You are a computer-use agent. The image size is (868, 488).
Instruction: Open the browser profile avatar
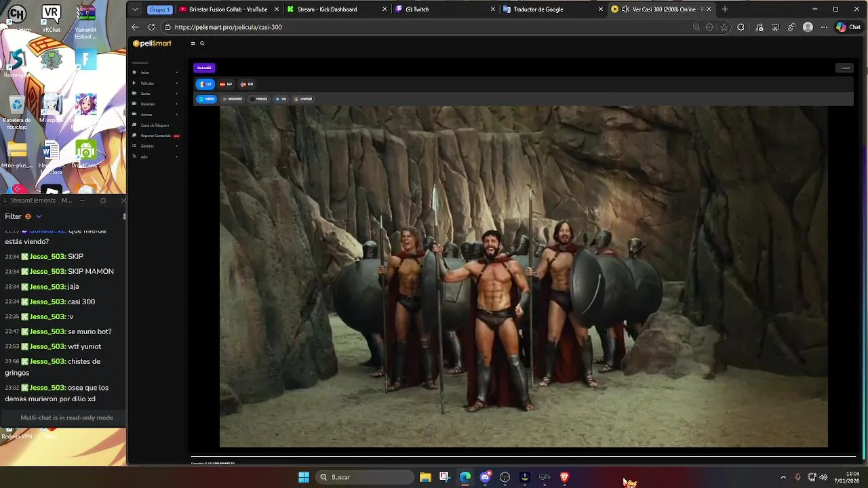click(x=808, y=27)
